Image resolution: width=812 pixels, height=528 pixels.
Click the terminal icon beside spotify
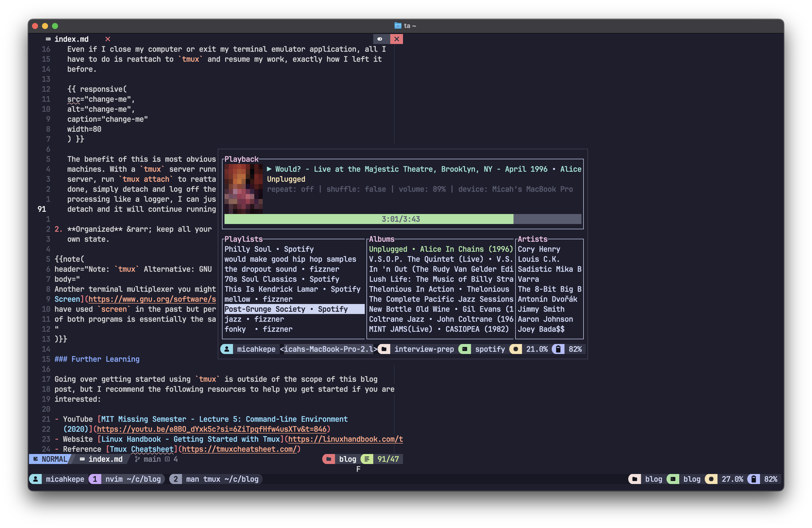point(465,349)
